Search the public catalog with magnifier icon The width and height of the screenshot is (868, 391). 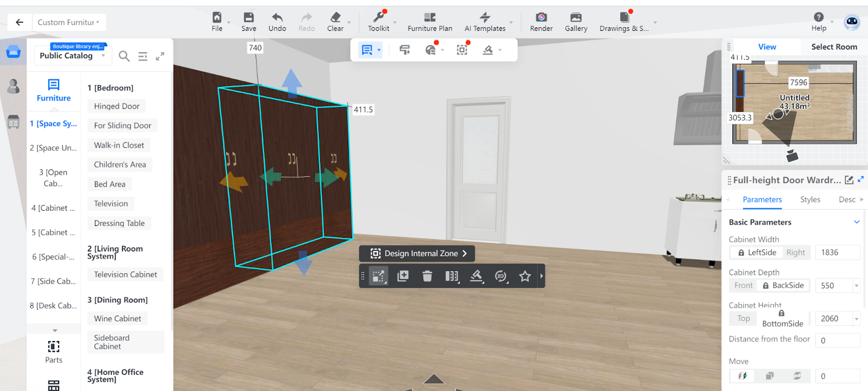[124, 56]
